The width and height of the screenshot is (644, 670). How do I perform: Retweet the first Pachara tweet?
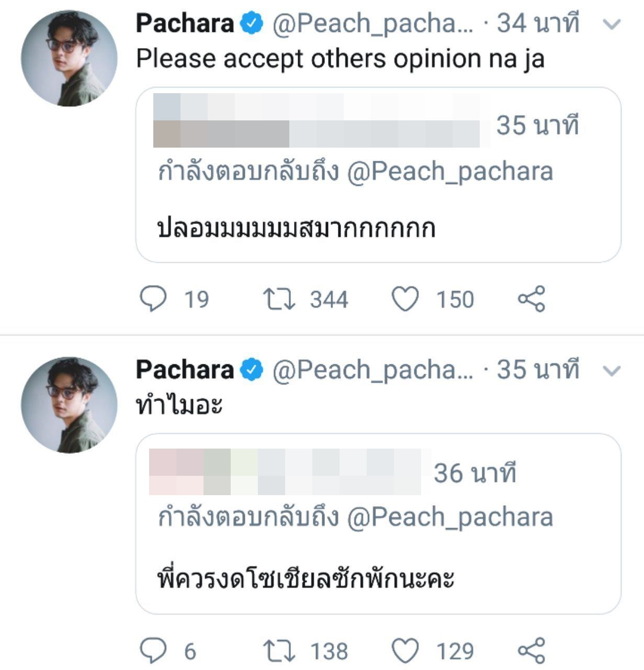pyautogui.click(x=279, y=298)
